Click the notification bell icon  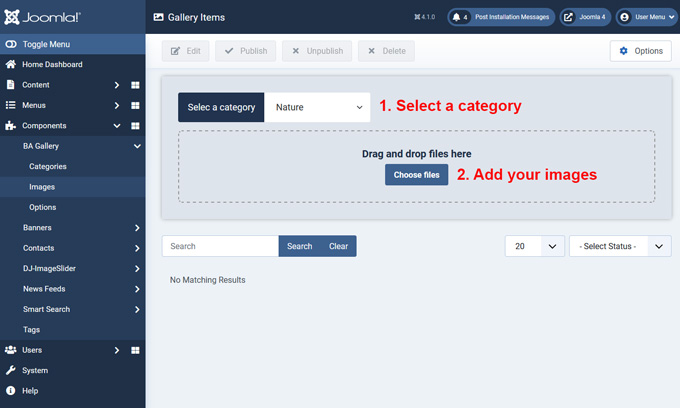pyautogui.click(x=456, y=17)
